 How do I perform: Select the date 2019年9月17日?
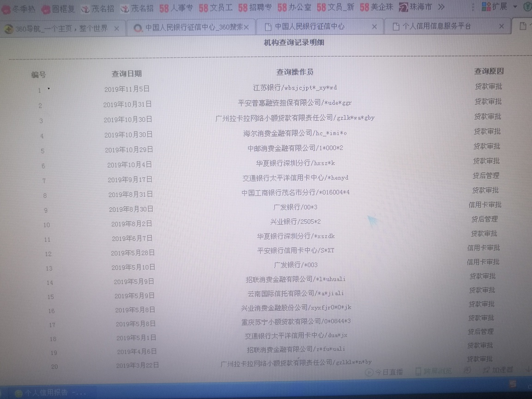[x=130, y=180]
